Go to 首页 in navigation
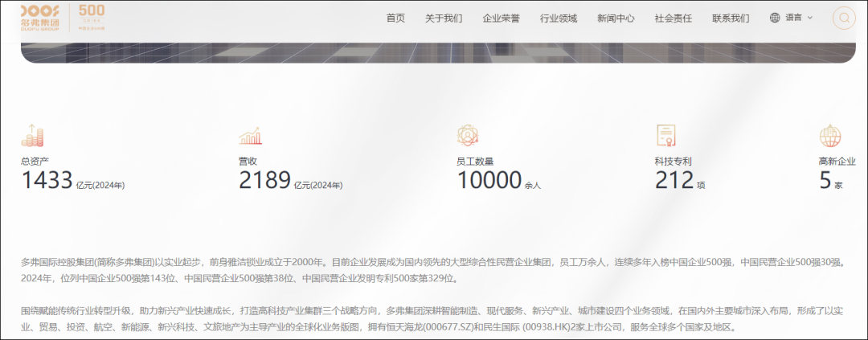868x340 pixels. tap(395, 18)
